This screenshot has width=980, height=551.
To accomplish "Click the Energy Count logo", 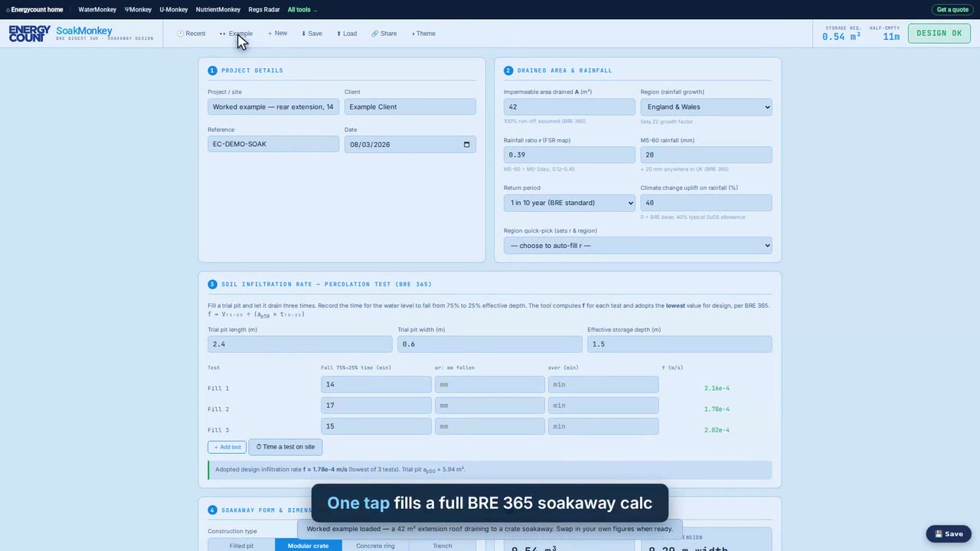I will [x=30, y=34].
